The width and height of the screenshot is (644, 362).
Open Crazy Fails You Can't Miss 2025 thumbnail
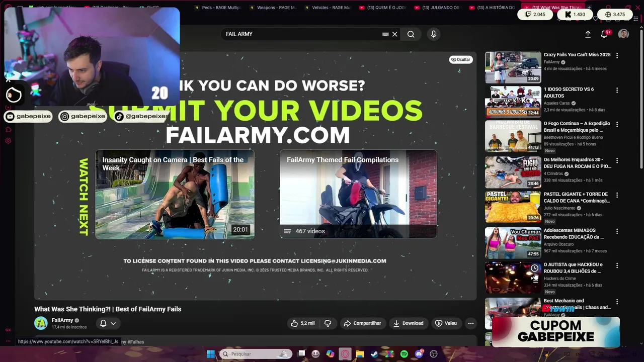point(513,67)
